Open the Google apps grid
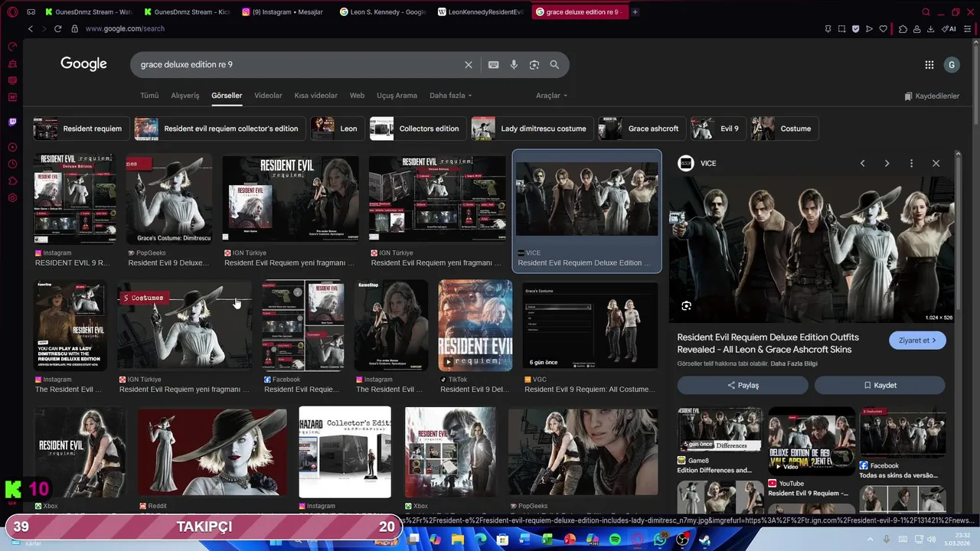980x551 pixels. tap(929, 65)
